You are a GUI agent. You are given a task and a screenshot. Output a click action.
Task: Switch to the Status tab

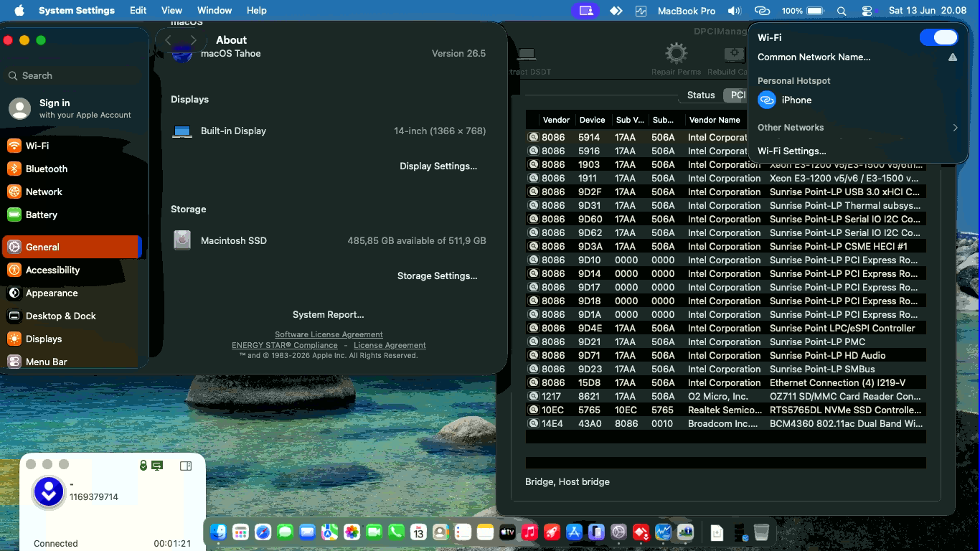(701, 95)
